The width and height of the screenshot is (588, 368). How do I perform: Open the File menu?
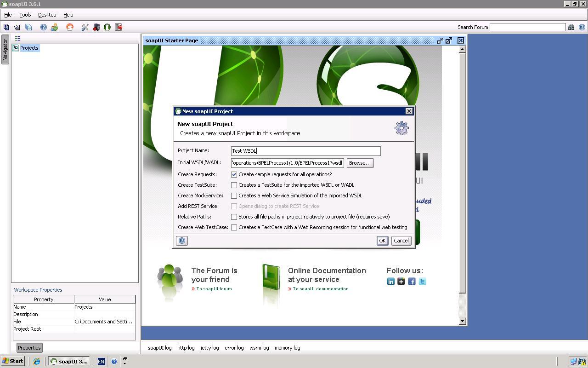[8, 15]
